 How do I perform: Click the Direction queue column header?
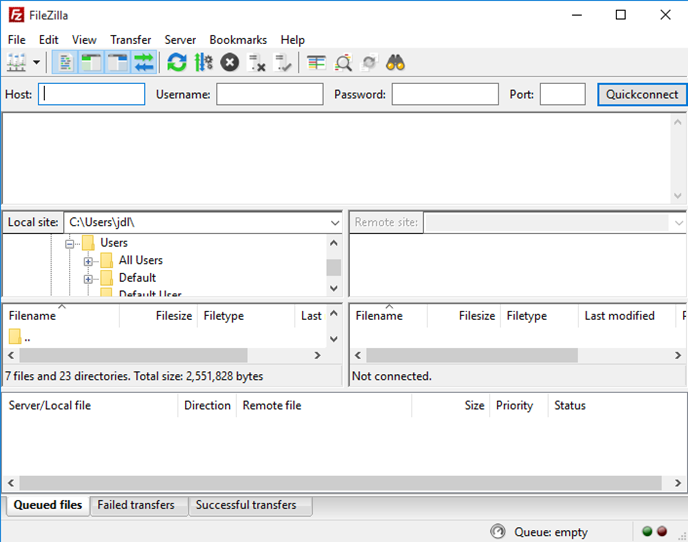pos(207,405)
